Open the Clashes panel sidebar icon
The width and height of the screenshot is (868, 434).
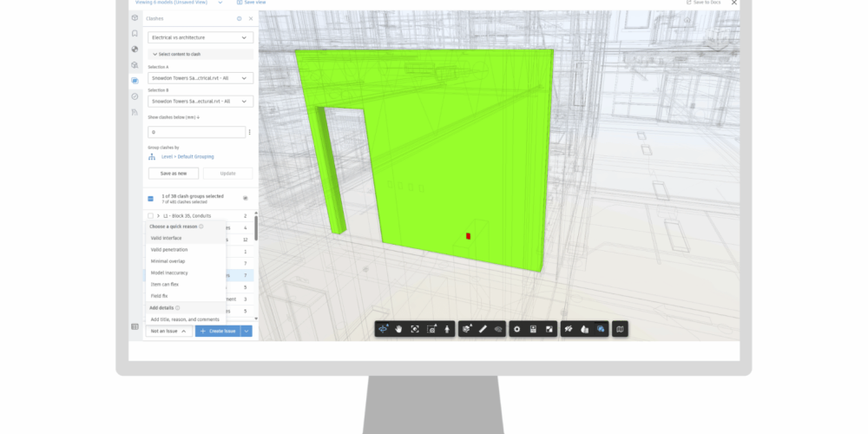135,81
